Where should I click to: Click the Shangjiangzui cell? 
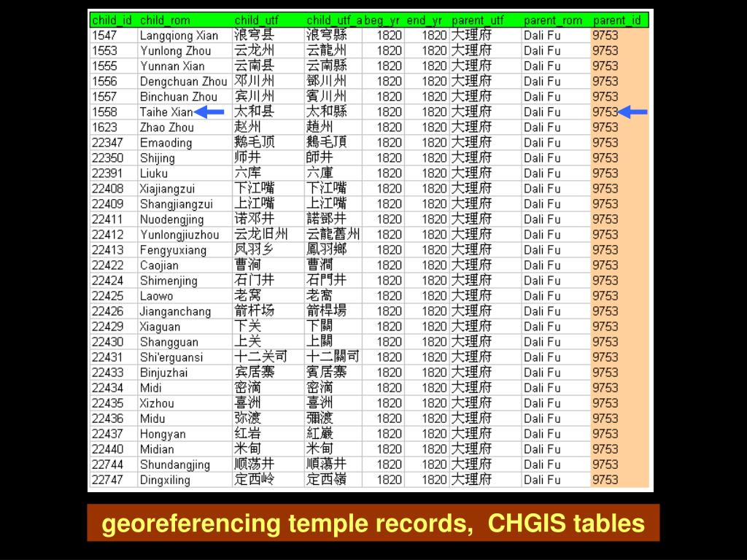pyautogui.click(x=185, y=204)
